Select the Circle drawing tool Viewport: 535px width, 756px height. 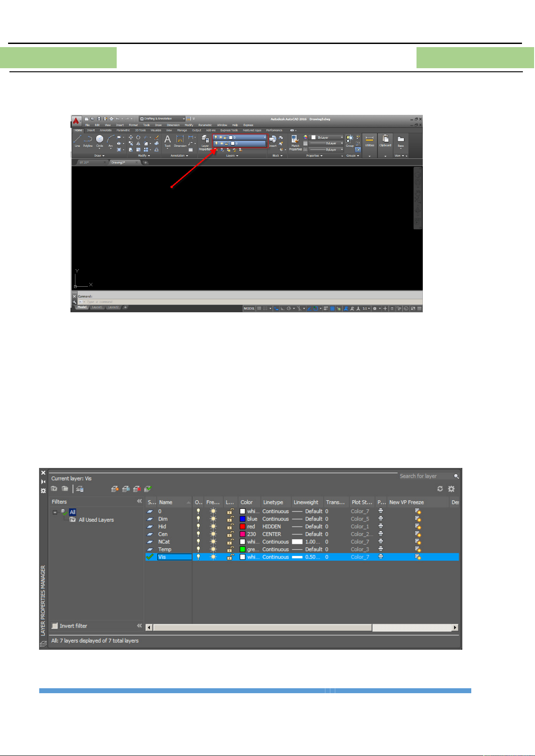100,140
